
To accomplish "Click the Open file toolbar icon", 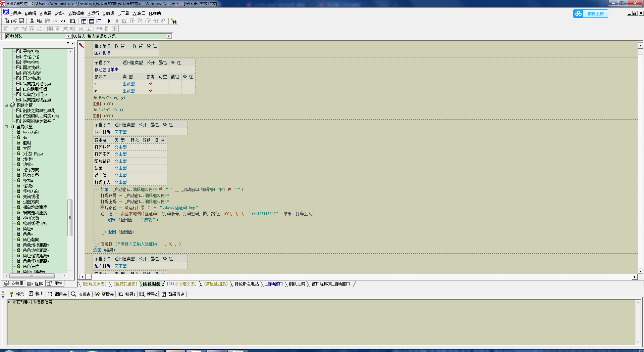I will tap(14, 21).
